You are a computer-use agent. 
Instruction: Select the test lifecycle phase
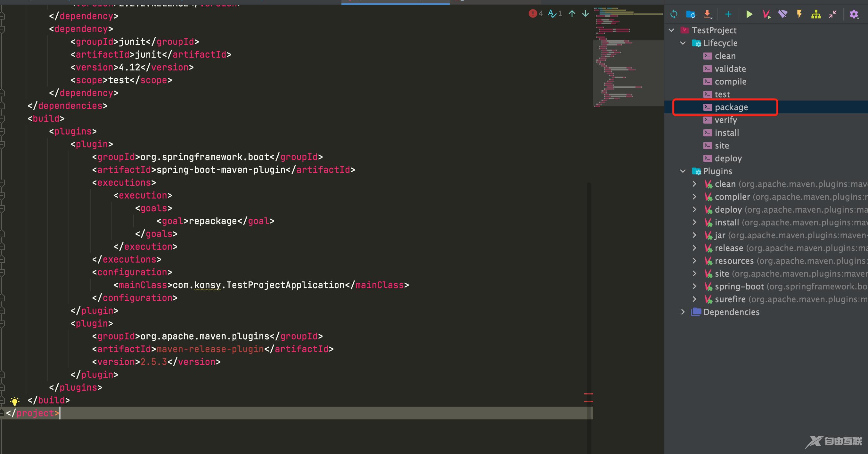point(722,94)
